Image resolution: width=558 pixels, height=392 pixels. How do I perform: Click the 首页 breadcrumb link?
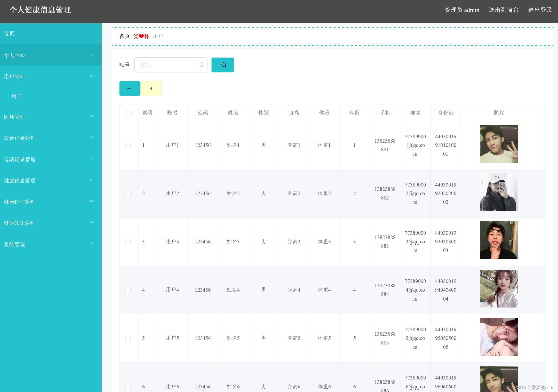125,36
